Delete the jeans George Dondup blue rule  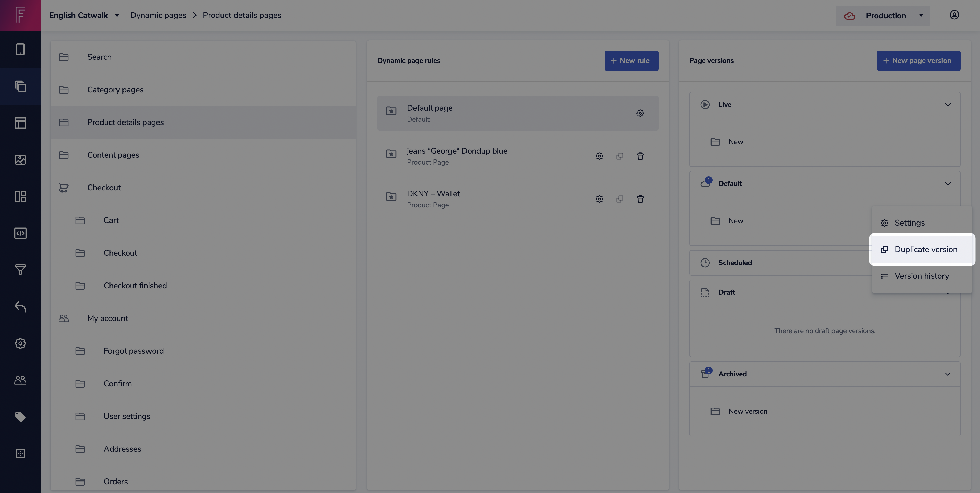tap(640, 156)
